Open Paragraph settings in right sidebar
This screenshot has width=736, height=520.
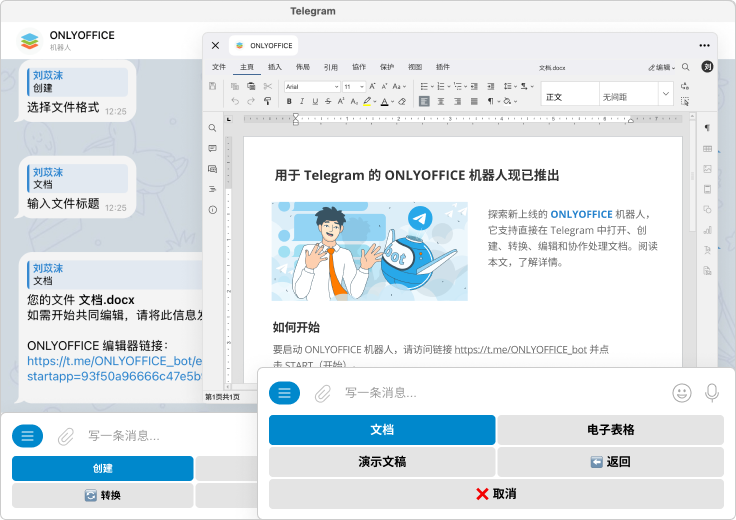tap(707, 128)
